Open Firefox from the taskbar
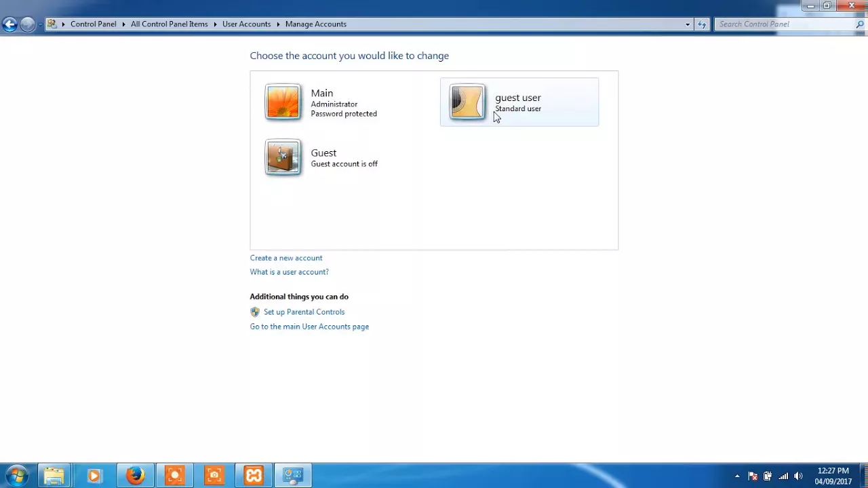 (134, 476)
